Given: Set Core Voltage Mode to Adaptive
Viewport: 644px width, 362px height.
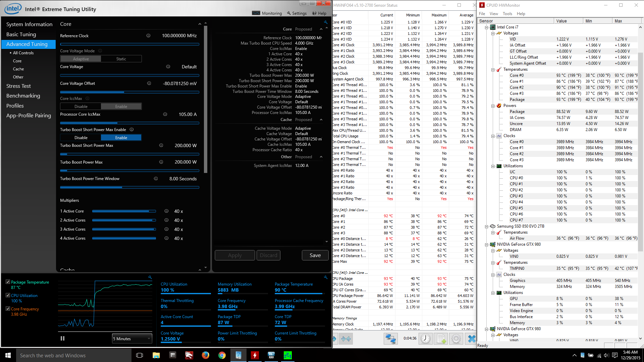Looking at the screenshot, I should coord(81,59).
